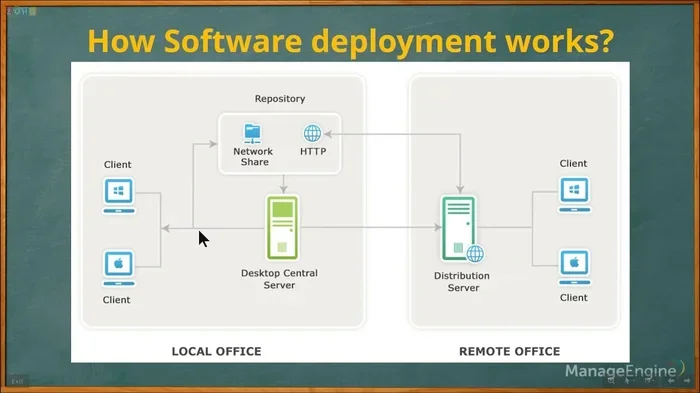Viewport: 700px width, 393px height.
Task: Open the zoom magnifier control in slideshow bar
Action: pyautogui.click(x=611, y=380)
